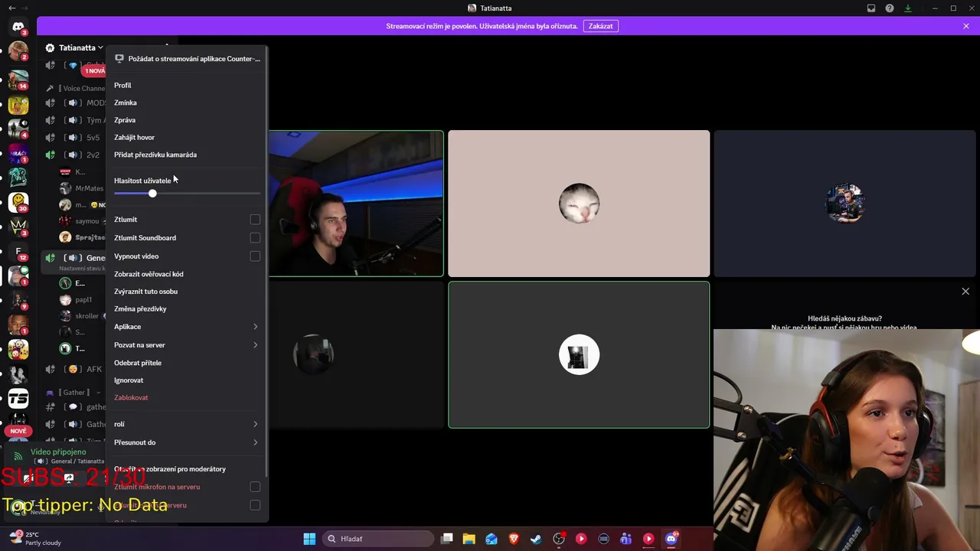Viewport: 980px width, 551px height.
Task: Join the AFK voice channel
Action: tap(73, 369)
